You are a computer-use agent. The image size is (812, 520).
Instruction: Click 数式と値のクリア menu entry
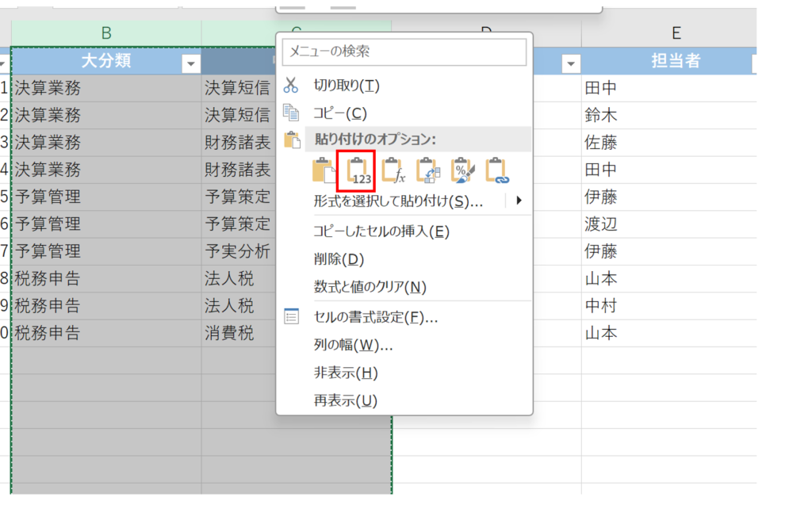[x=370, y=286]
